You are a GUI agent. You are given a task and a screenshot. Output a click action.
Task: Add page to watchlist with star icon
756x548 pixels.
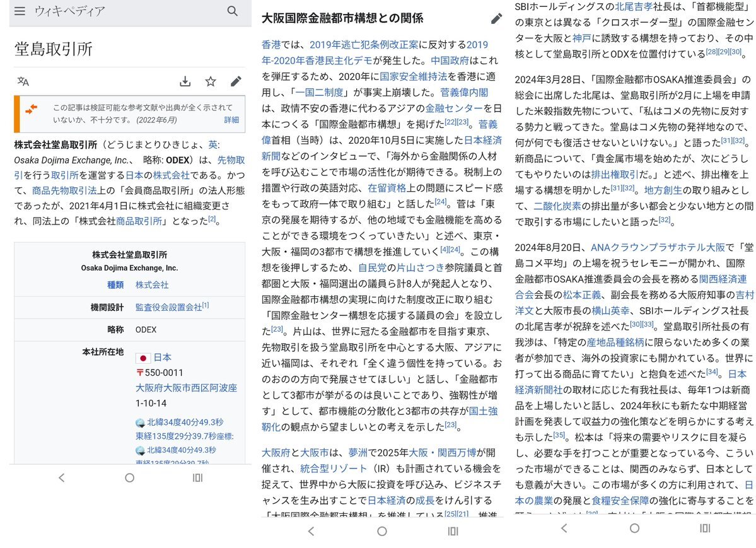211,81
